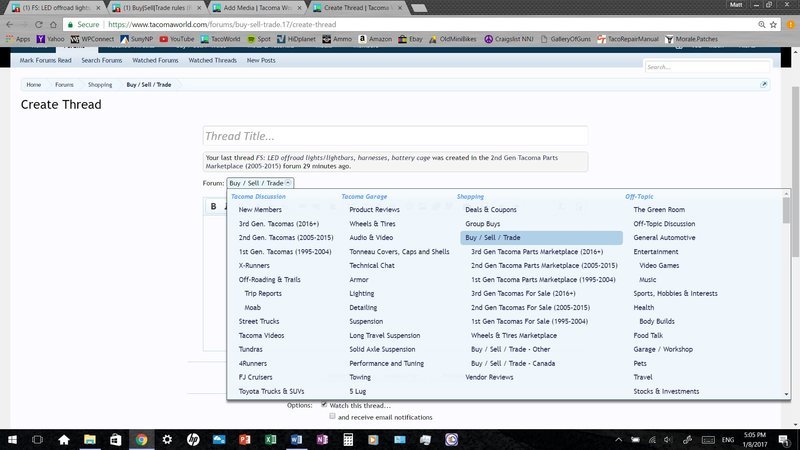Open the TacoRepairManual bookmark

(628, 39)
